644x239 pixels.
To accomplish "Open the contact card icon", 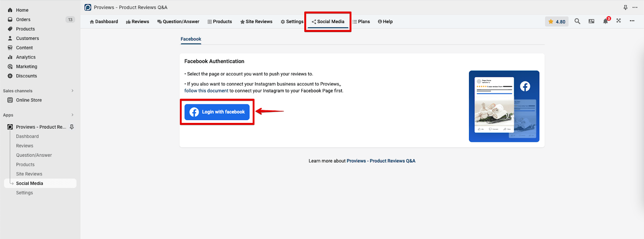I will [591, 21].
